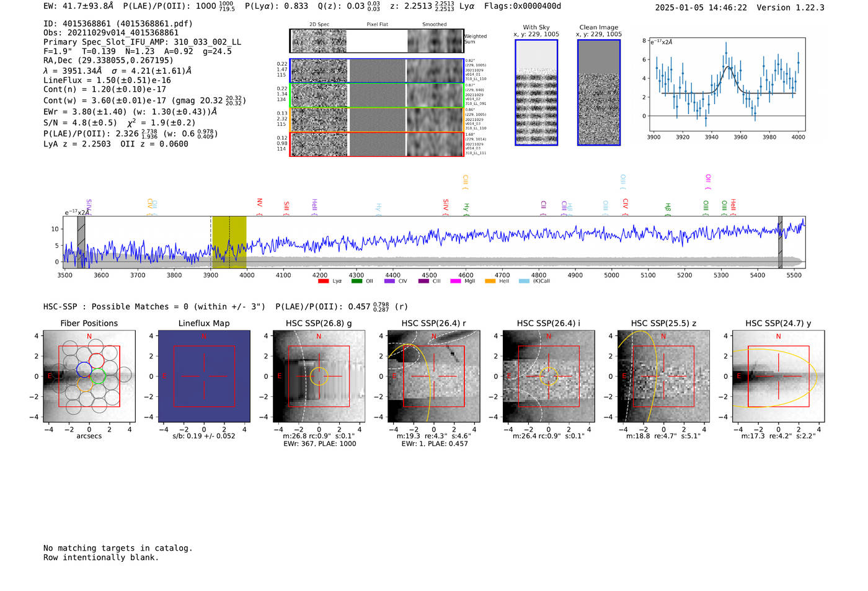This screenshot has width=868, height=591.
Task: Click the CIV purple legend swatch
Action: tap(389, 281)
